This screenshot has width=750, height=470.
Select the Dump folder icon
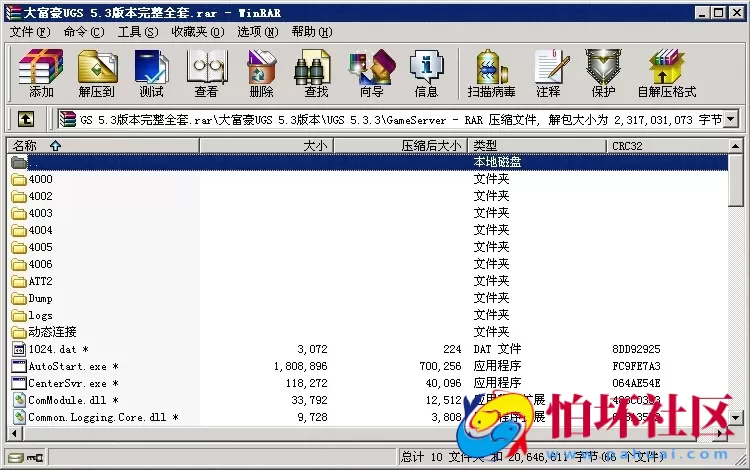(19, 299)
